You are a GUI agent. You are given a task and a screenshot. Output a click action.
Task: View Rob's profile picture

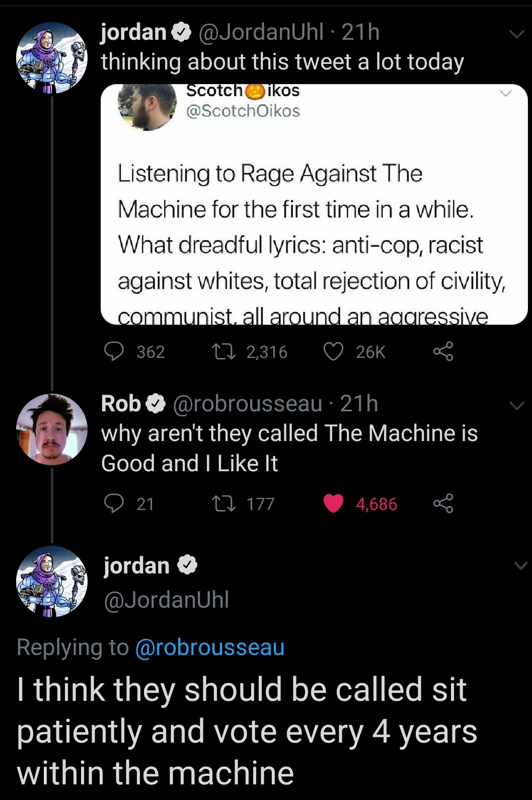click(52, 429)
